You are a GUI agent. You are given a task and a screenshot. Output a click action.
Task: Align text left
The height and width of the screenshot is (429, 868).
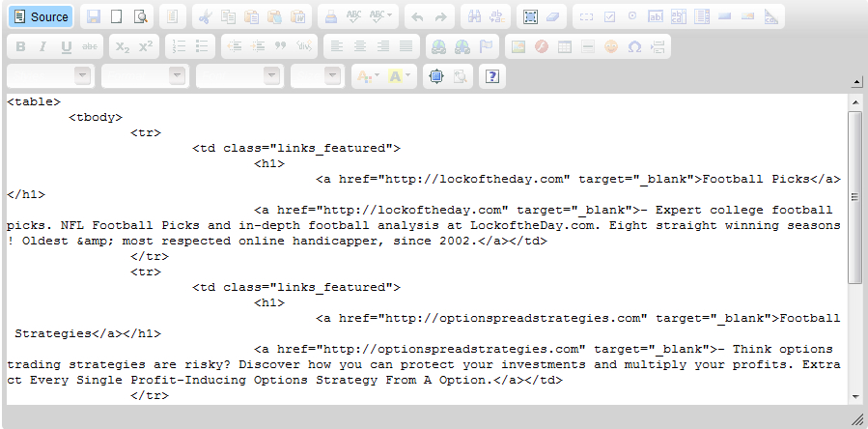pos(337,47)
